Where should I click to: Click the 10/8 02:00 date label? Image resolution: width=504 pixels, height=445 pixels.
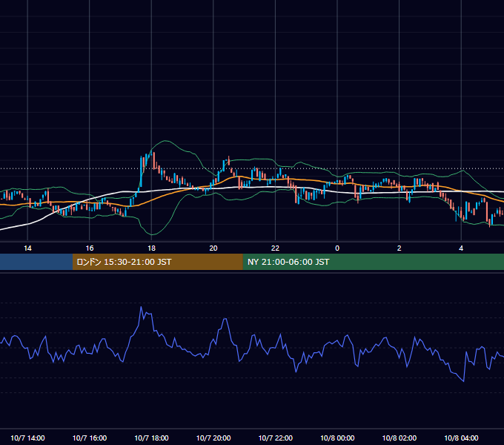coord(399,438)
